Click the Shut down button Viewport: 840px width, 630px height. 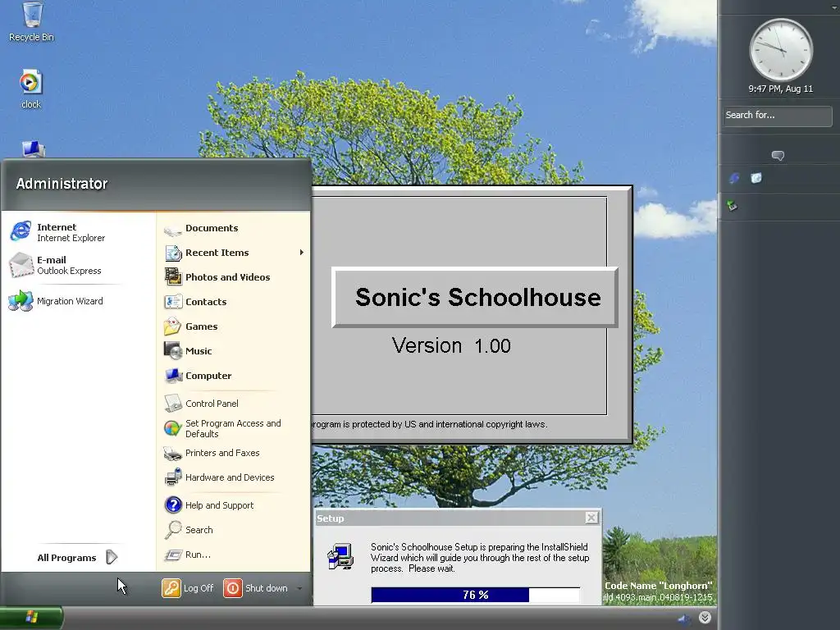(x=256, y=588)
